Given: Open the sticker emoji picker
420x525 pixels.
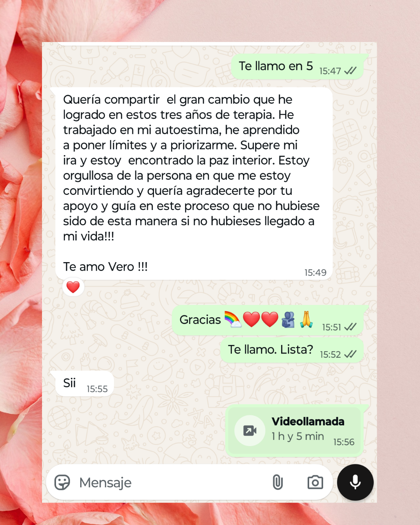Looking at the screenshot, I should (62, 483).
